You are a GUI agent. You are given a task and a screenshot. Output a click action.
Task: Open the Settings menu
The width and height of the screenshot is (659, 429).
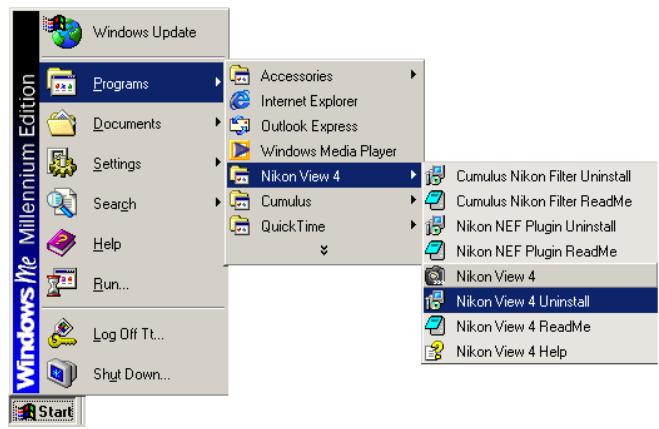click(x=132, y=163)
